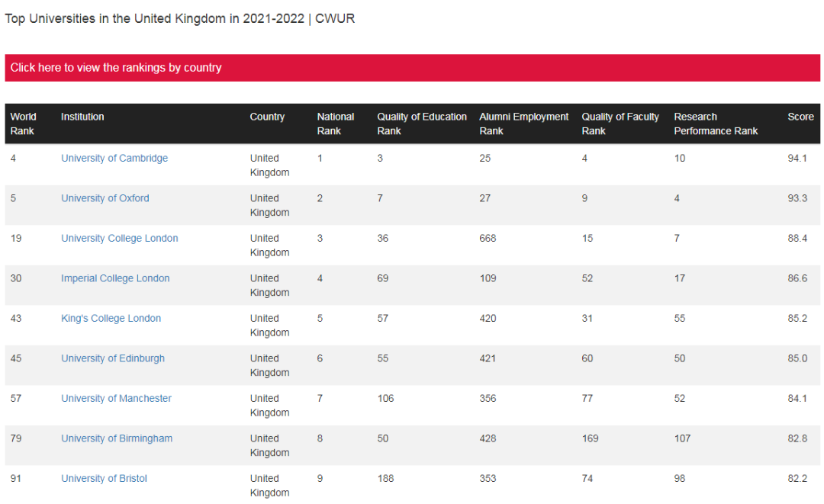Viewport: 824px width, 504px height.
Task: Open University of Cambridge link
Action: point(114,158)
